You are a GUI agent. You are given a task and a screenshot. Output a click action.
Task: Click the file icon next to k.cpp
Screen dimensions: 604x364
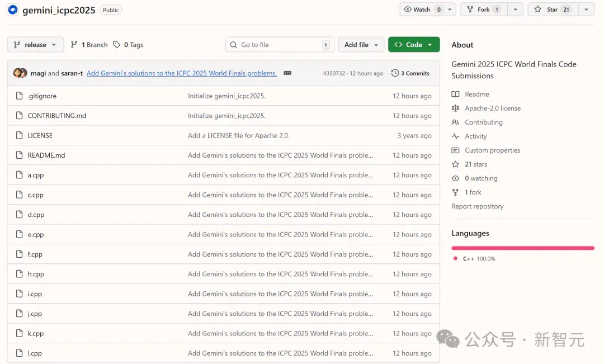pos(19,333)
